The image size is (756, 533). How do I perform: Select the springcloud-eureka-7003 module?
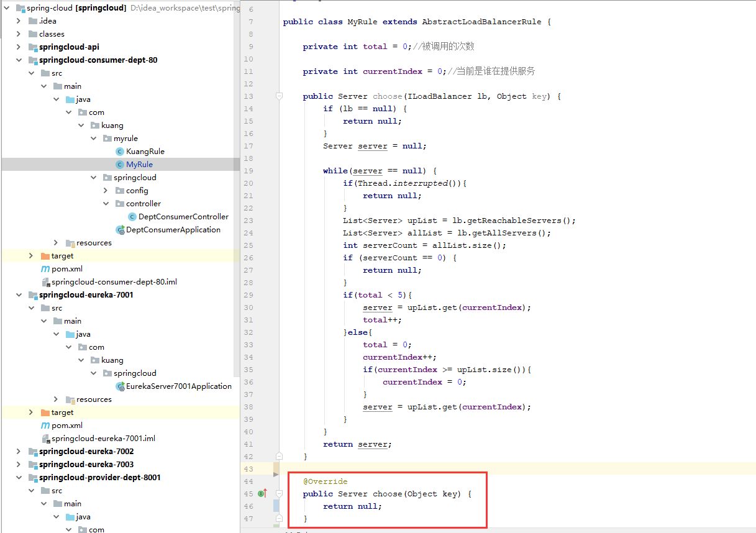pyautogui.click(x=86, y=465)
